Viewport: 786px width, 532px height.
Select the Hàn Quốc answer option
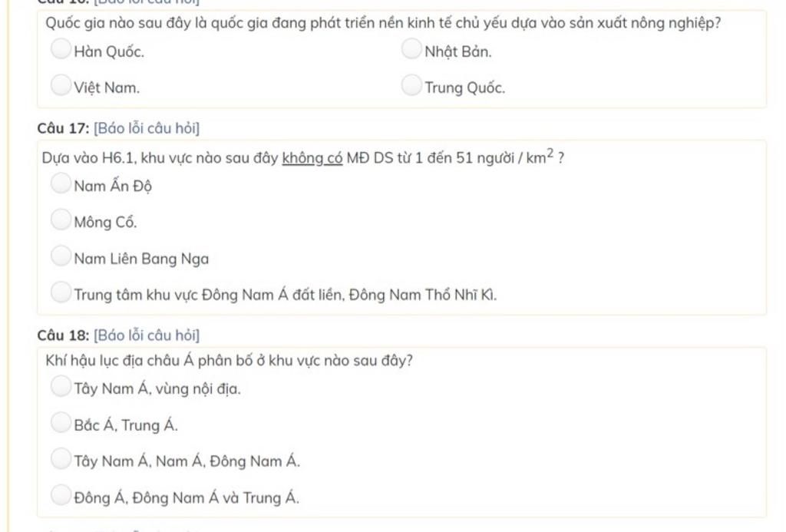(x=61, y=49)
